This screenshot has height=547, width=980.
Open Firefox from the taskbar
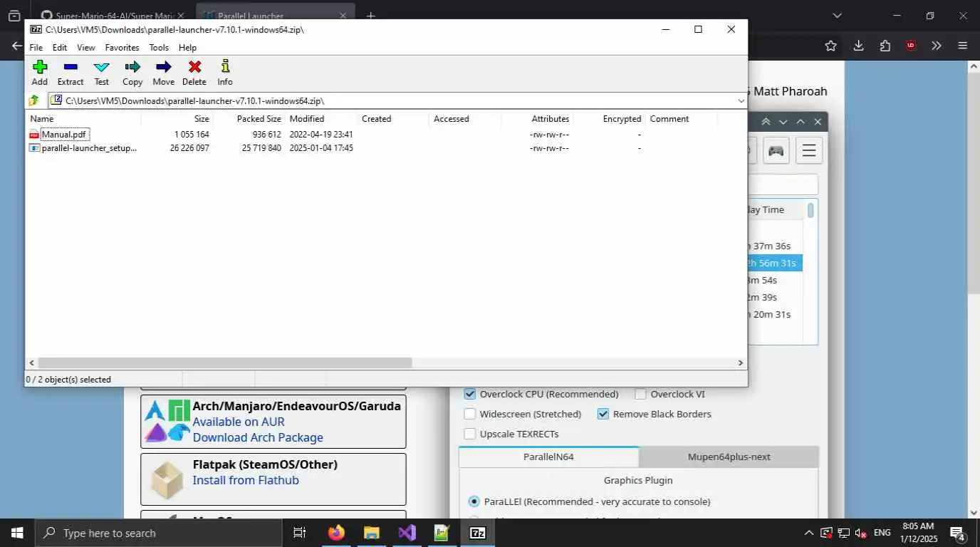(336, 533)
